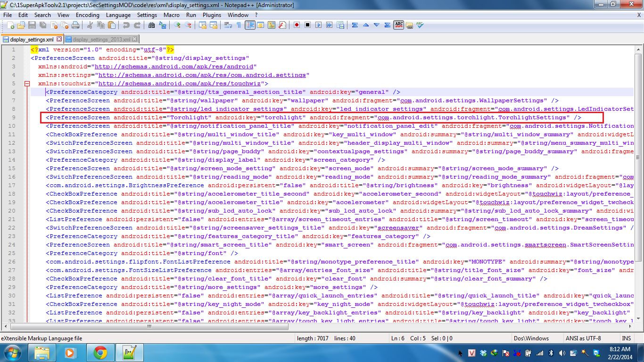Open the File menu
644x362 pixels.
click(x=8, y=15)
